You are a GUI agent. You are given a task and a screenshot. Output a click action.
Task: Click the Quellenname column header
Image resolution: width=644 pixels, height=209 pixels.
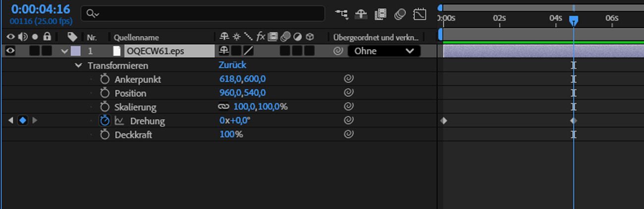[x=136, y=37]
